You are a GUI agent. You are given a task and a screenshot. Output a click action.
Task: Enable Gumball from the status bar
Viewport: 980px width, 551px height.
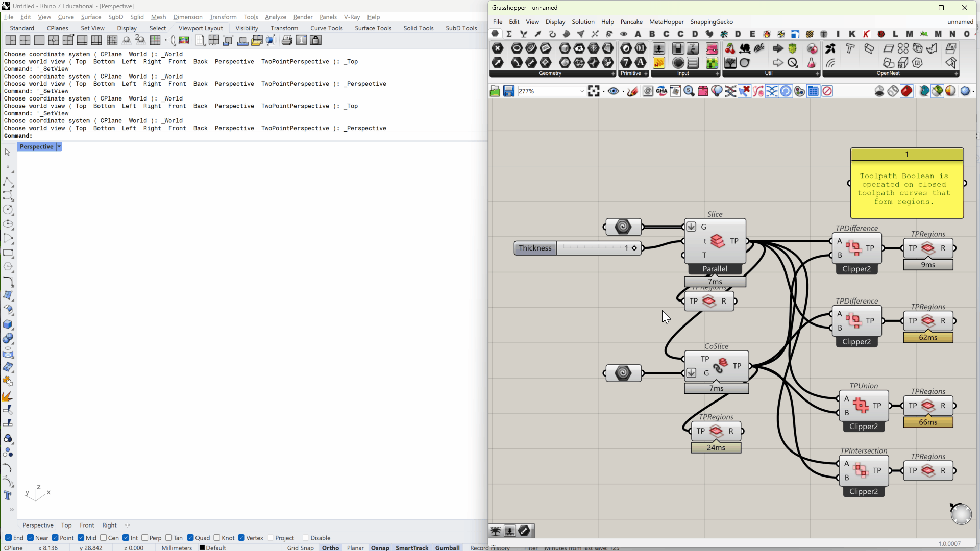(447, 547)
